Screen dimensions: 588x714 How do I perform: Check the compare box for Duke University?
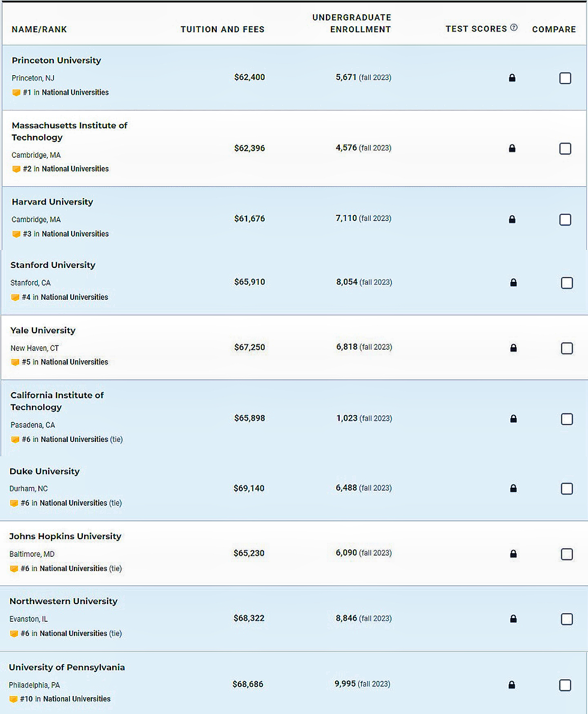pos(567,489)
